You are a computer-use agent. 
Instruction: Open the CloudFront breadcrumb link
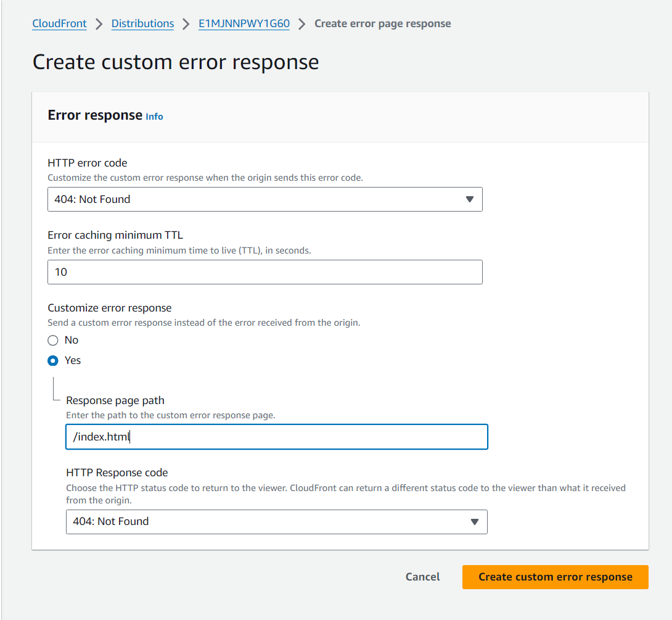coord(59,23)
